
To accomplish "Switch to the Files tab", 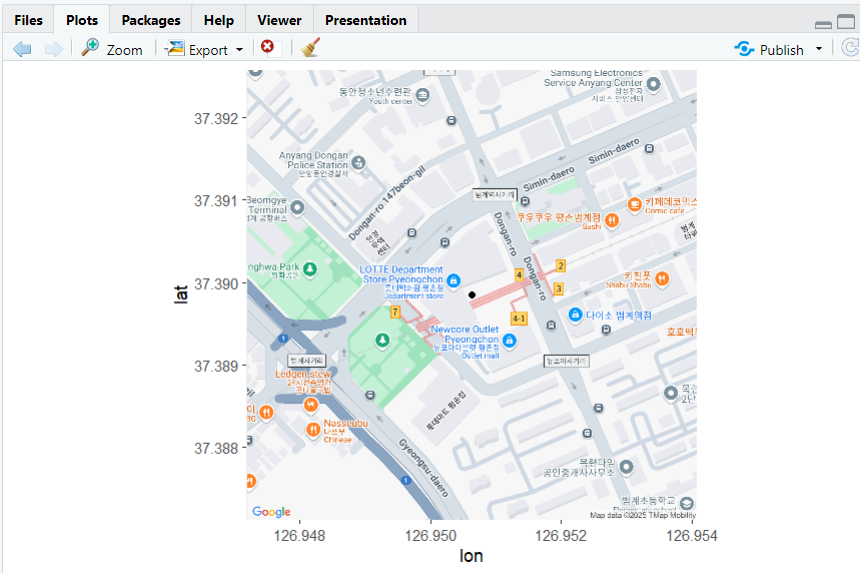I will pos(28,20).
